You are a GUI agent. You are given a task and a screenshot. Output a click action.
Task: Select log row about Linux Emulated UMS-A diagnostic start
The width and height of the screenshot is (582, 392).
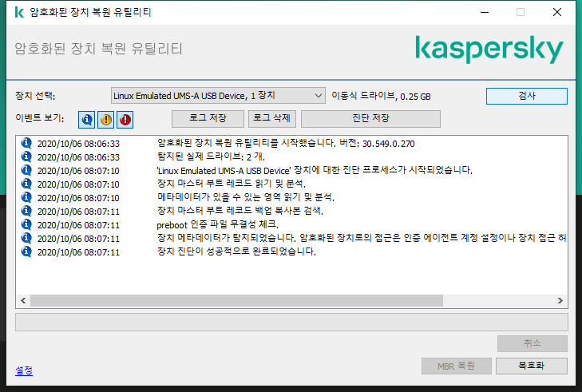[291, 170]
